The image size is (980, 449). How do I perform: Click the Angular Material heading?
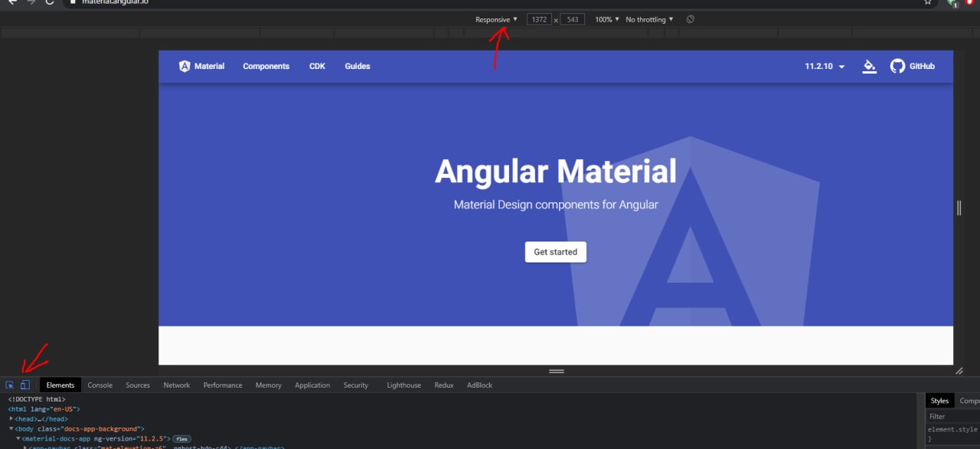pyautogui.click(x=556, y=172)
